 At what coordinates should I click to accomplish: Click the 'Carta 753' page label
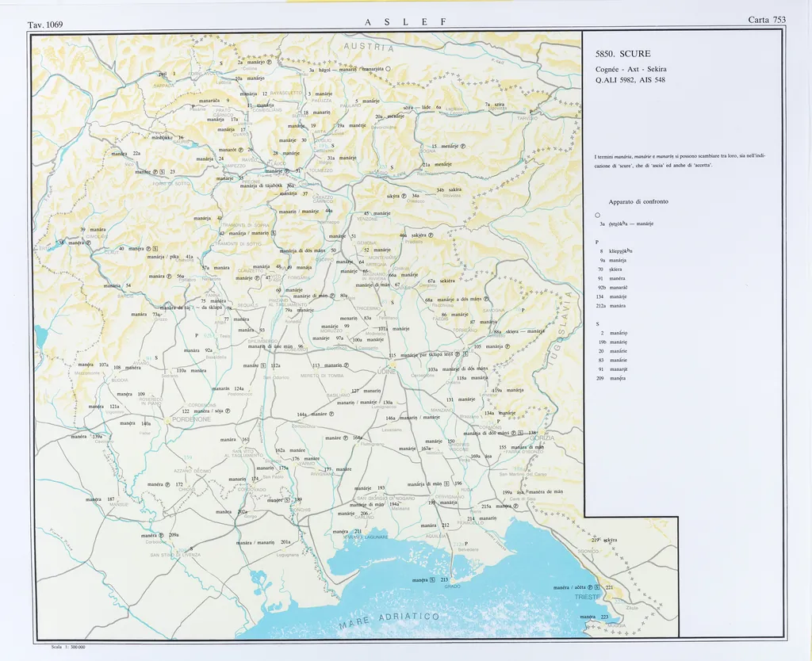[x=766, y=20]
